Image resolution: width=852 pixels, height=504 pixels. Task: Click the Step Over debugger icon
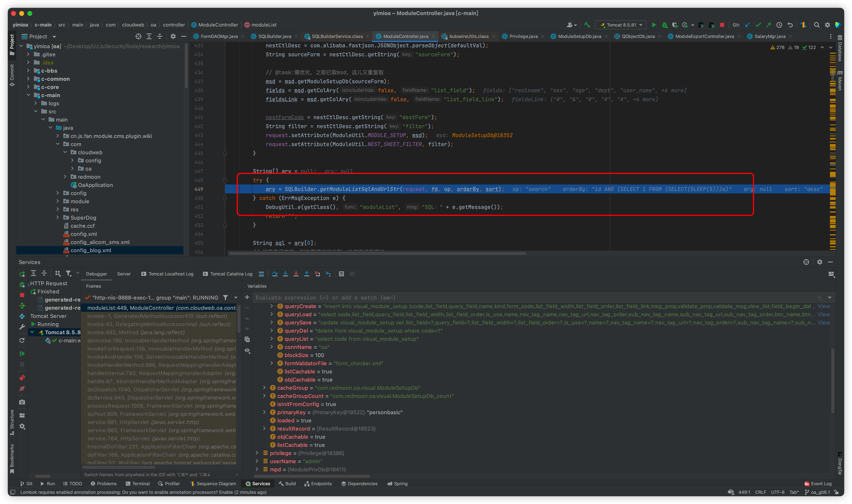click(x=275, y=274)
